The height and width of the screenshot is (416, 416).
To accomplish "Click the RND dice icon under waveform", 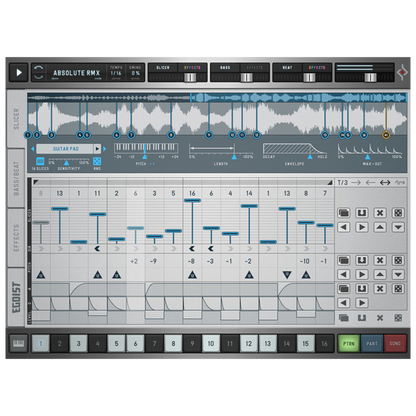I will coord(97,161).
